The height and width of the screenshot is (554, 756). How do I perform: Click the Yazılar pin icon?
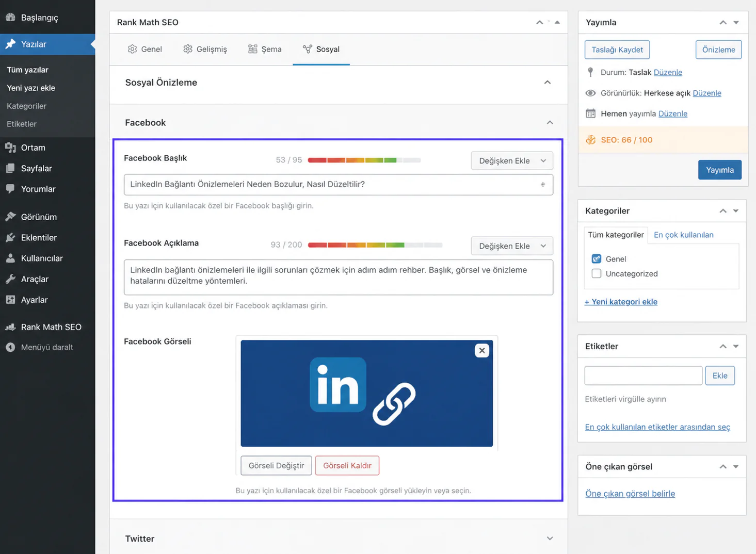pyautogui.click(x=10, y=44)
